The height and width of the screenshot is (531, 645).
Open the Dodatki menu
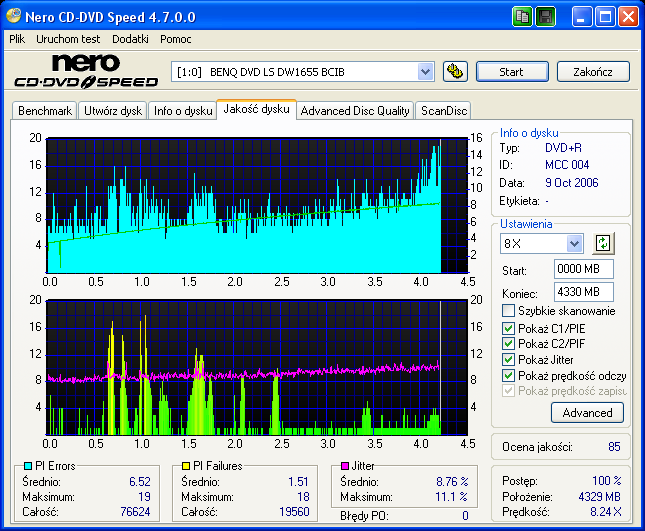(x=130, y=39)
